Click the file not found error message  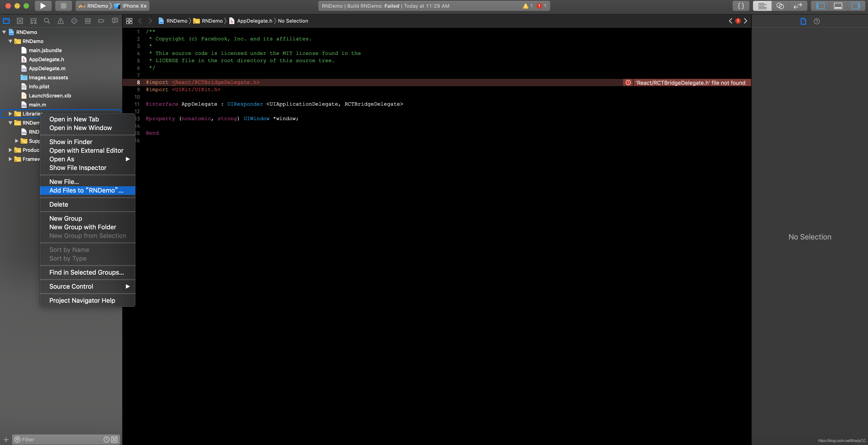tap(690, 83)
